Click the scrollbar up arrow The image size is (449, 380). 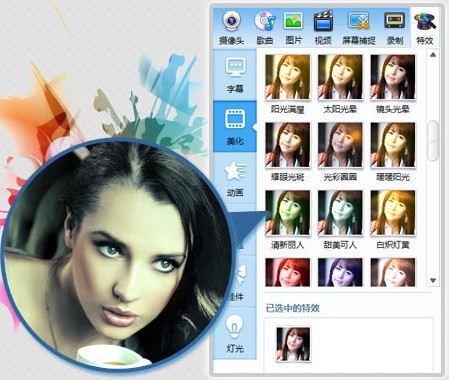433,55
